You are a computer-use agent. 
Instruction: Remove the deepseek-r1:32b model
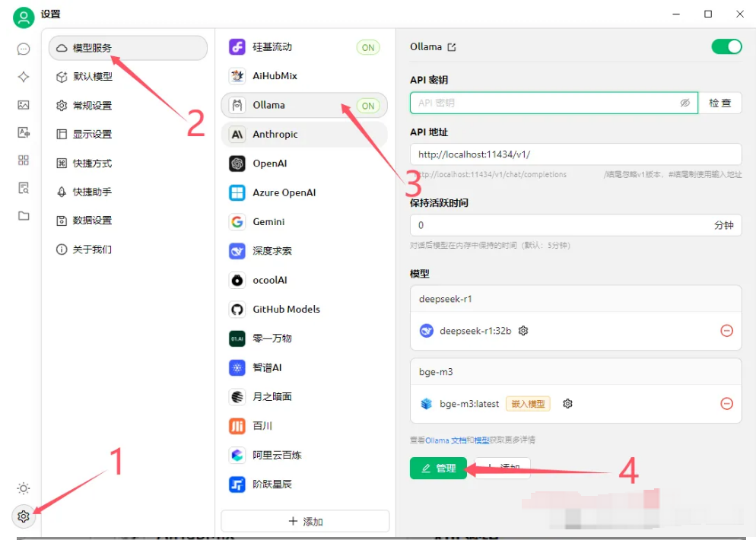click(726, 331)
